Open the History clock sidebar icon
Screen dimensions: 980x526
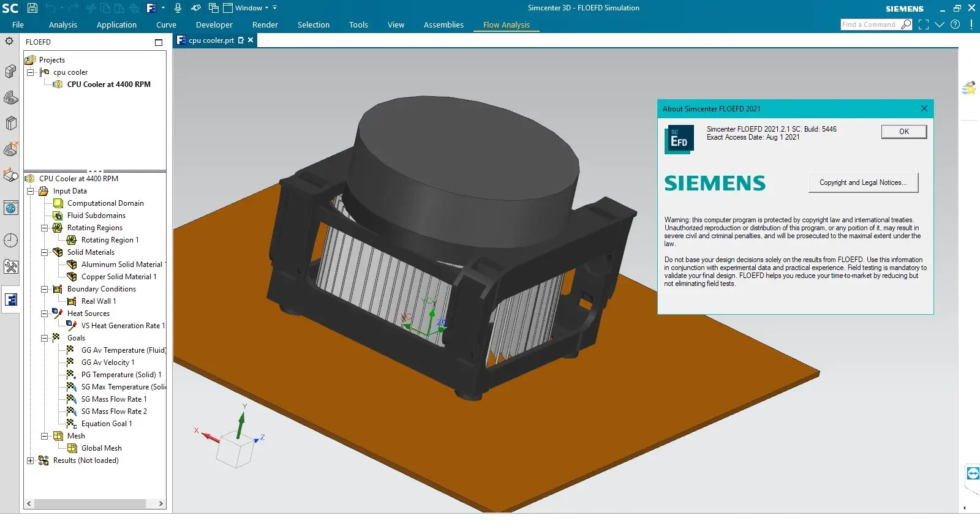tap(10, 241)
